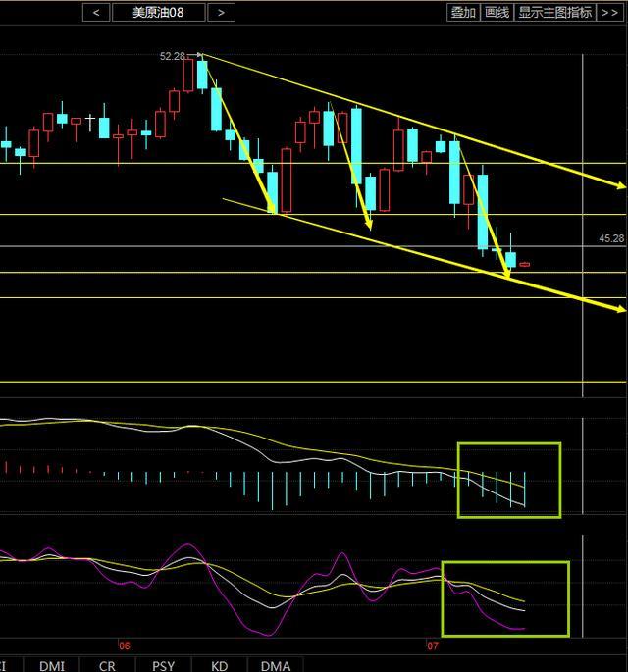628x672 pixels.
Task: Click the previous contract arrow button
Action: 95,12
